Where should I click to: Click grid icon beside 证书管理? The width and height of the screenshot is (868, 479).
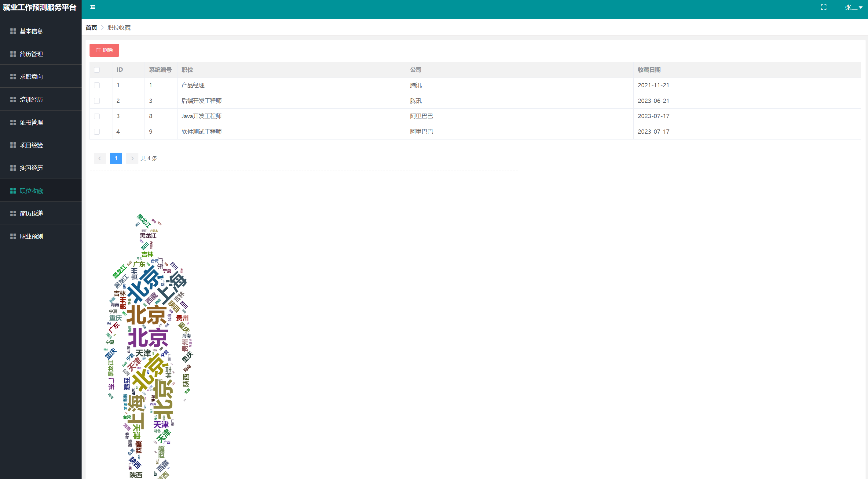pos(13,122)
